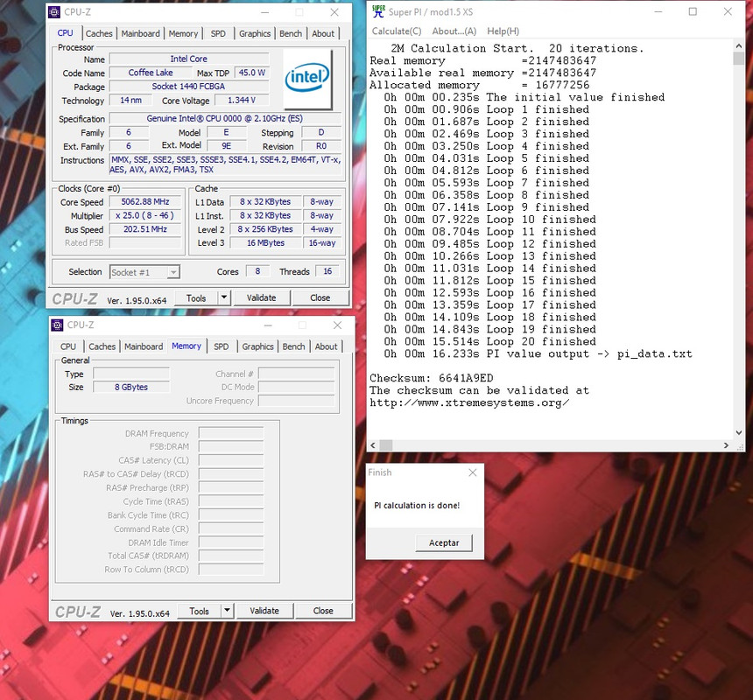Click Super PI horizontal scrollbar left arrow
Screen dimensions: 753x700
pos(373,445)
